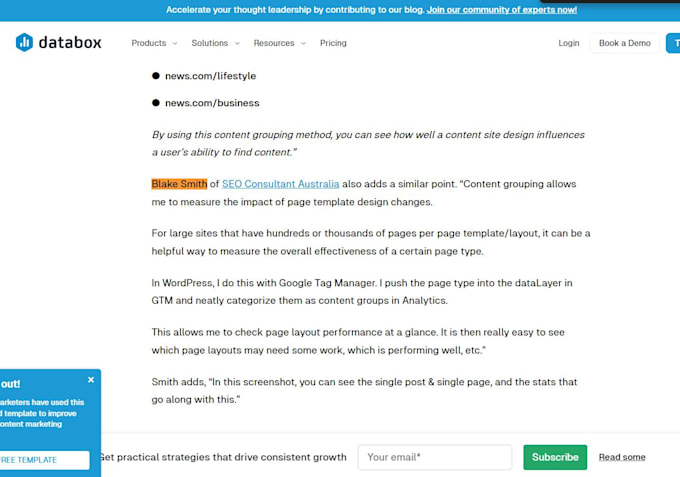Viewport: 680px width, 477px height.
Task: Expand the Resources dropdown chevron
Action: (303, 43)
